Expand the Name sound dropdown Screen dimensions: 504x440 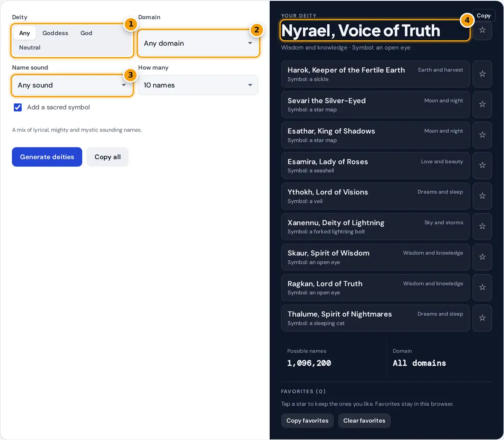tap(72, 85)
